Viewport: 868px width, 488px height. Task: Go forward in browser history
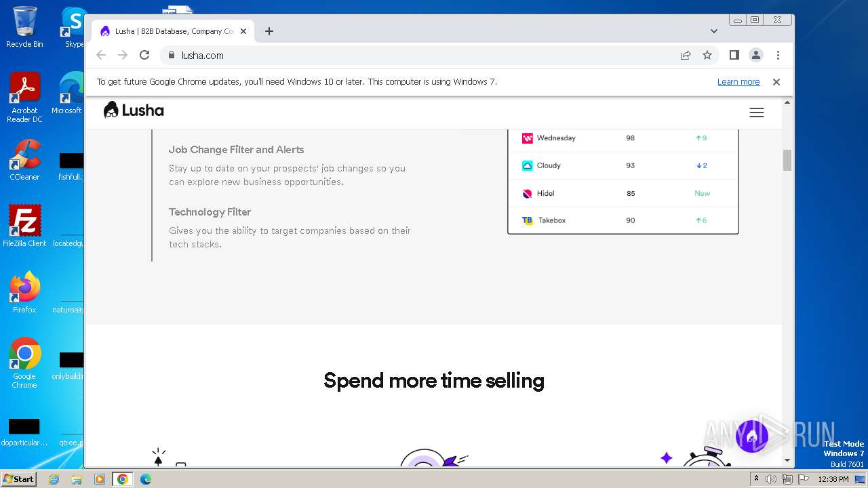click(x=123, y=56)
